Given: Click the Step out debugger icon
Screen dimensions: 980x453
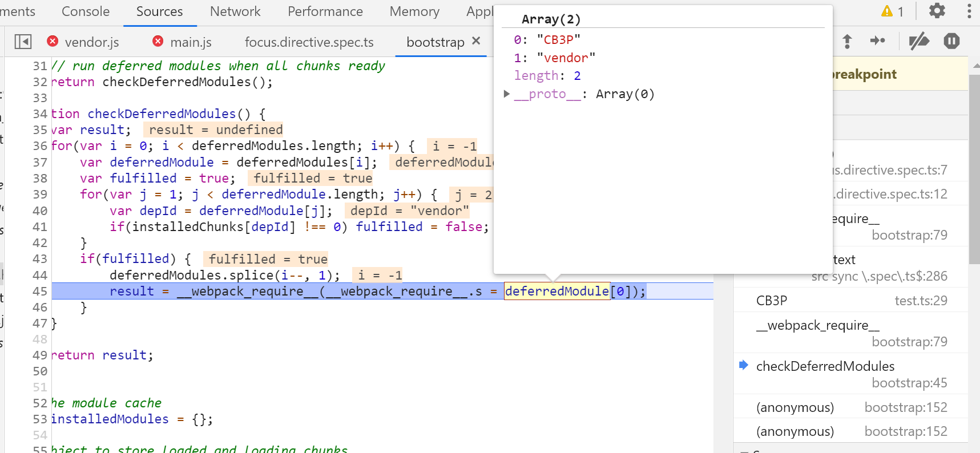Looking at the screenshot, I should pyautogui.click(x=847, y=41).
